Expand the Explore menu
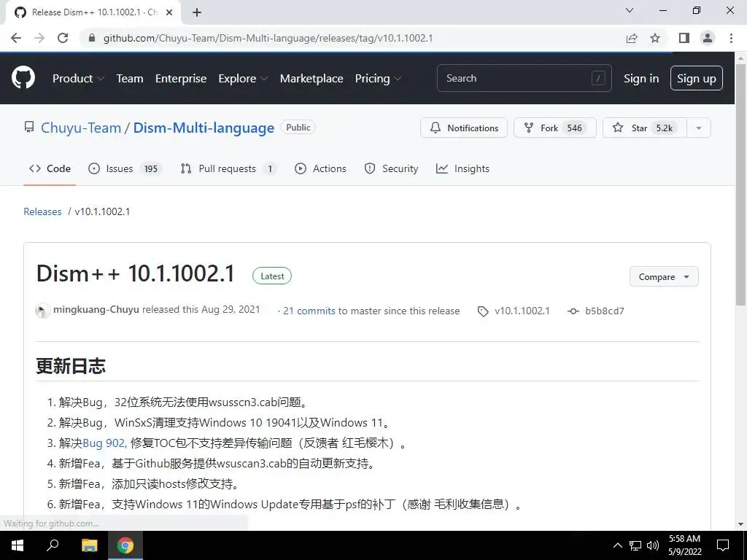This screenshot has width=747, height=560. click(243, 79)
